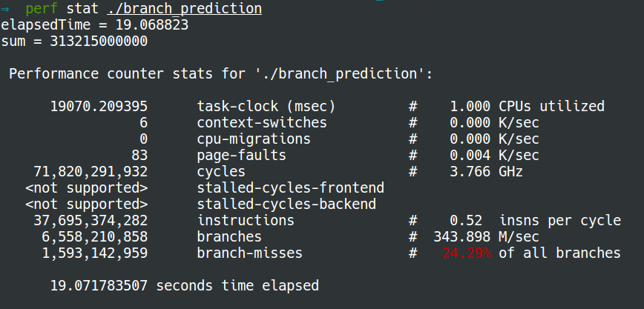Click the 1.000 CPUs utilized text
The height and width of the screenshot is (309, 644).
coord(527,107)
